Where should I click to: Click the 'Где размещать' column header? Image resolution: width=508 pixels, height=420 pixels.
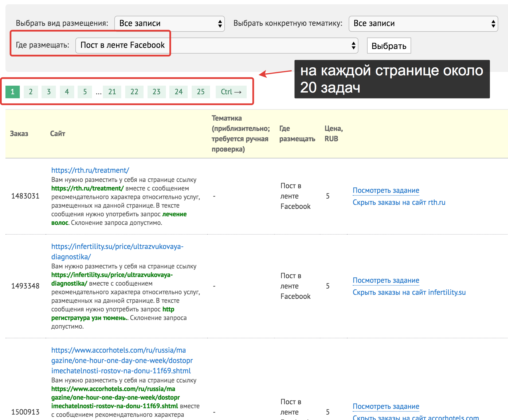click(297, 134)
